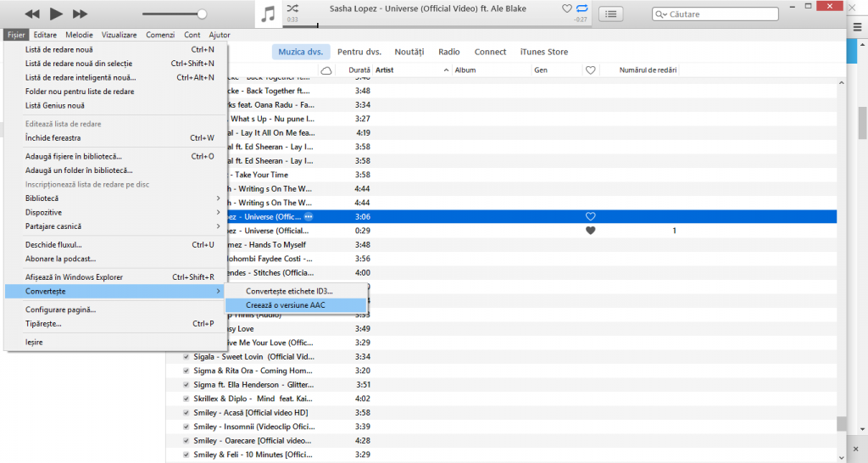Open the Connect tab
The height and width of the screenshot is (463, 868).
490,52
